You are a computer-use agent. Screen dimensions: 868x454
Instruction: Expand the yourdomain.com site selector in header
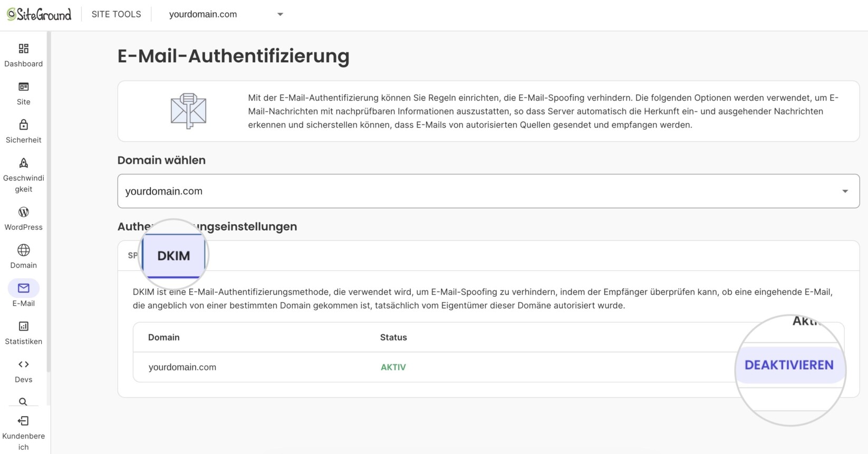click(226, 14)
